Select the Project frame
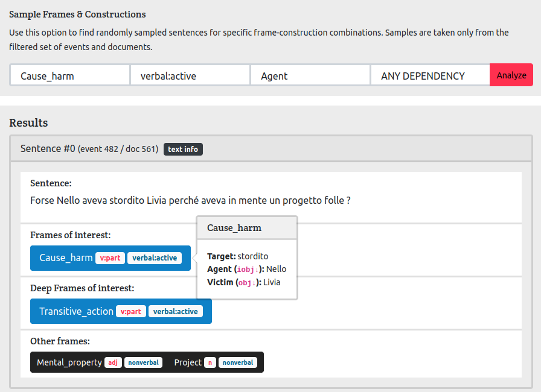The width and height of the screenshot is (541, 392). pos(187,362)
